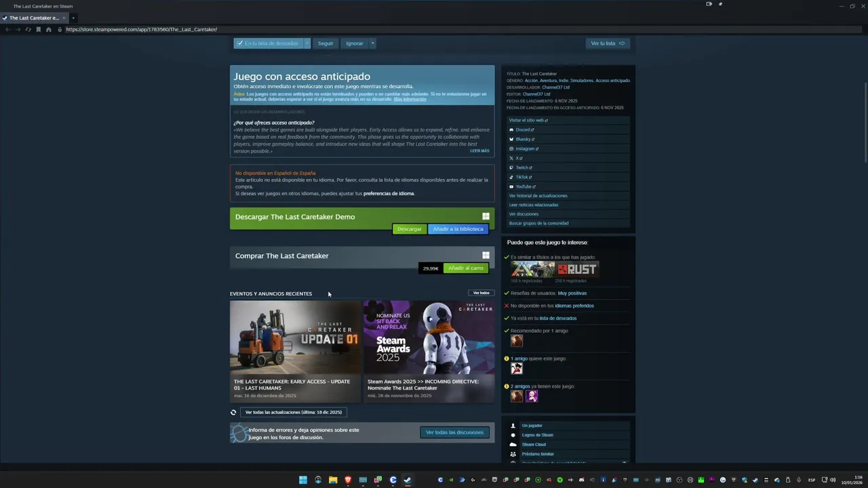Image resolution: width=868 pixels, height=488 pixels.
Task: Click the 'Un jugador' feature link
Action: pyautogui.click(x=532, y=426)
